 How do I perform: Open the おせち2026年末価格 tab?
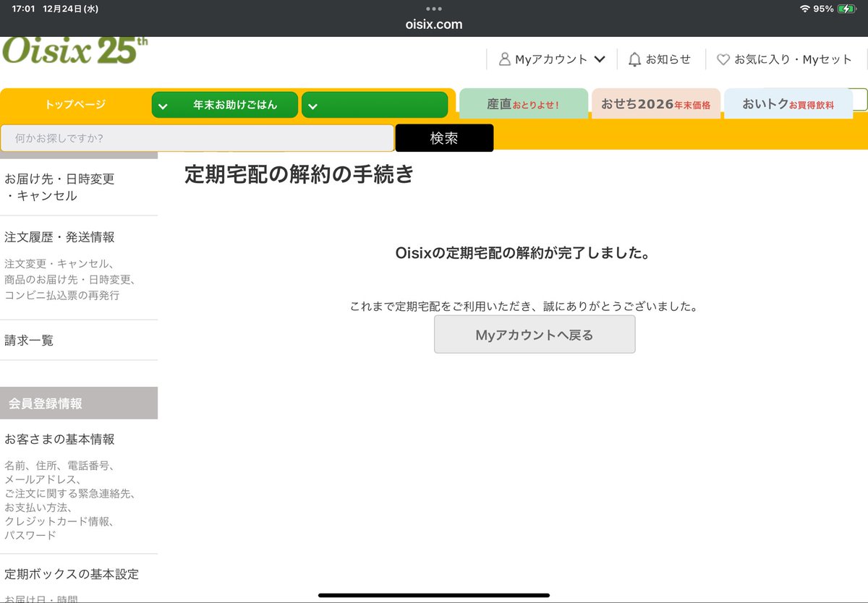coord(655,103)
